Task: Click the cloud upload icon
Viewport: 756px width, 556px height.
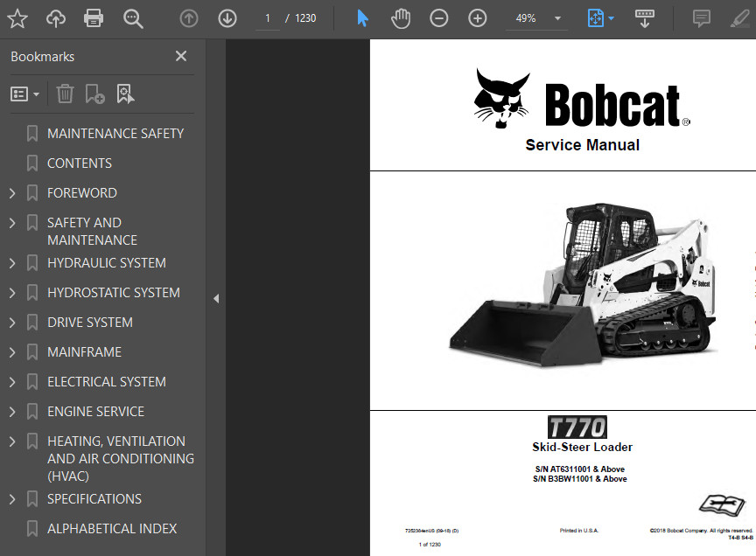Action: coord(56,18)
